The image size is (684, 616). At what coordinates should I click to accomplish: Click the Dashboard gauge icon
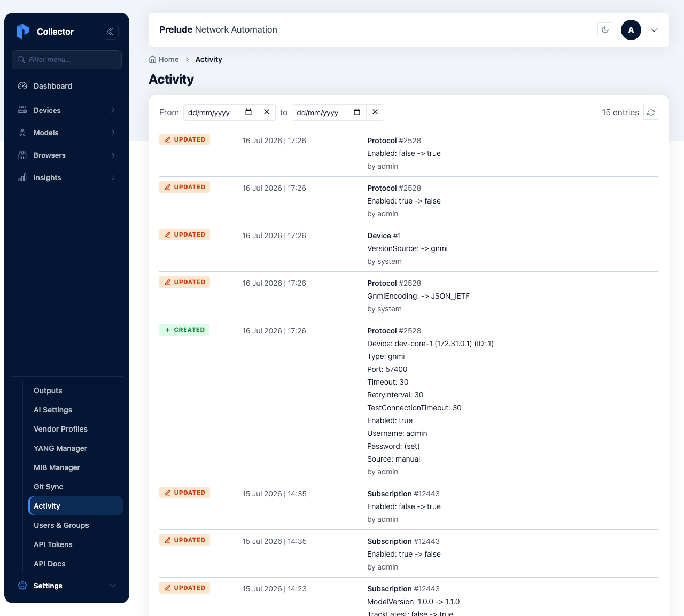pyautogui.click(x=22, y=85)
